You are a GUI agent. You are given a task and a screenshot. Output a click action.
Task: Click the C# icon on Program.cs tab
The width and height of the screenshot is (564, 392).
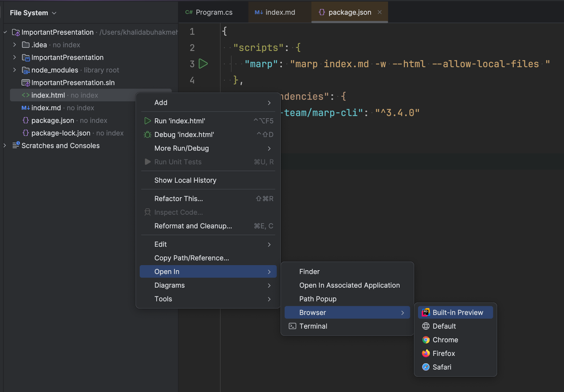[189, 12]
